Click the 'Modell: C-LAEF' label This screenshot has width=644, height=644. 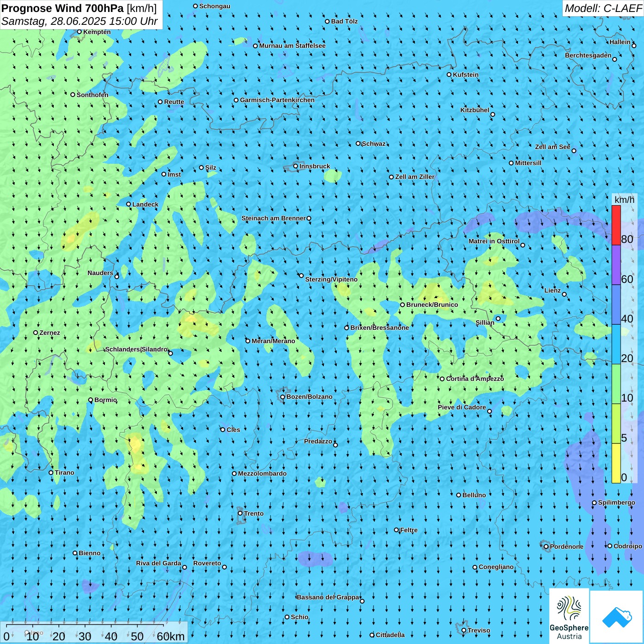point(603,8)
